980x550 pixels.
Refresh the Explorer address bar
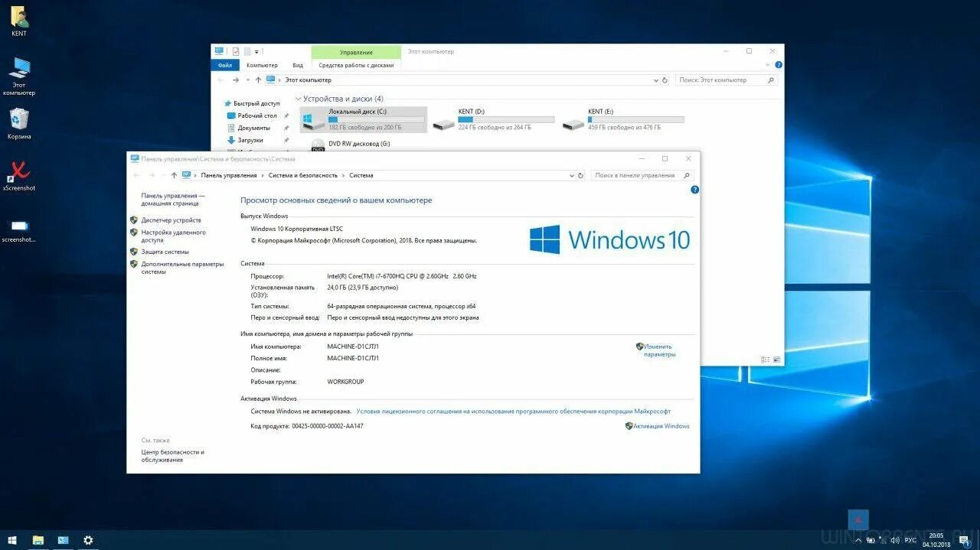(665, 80)
